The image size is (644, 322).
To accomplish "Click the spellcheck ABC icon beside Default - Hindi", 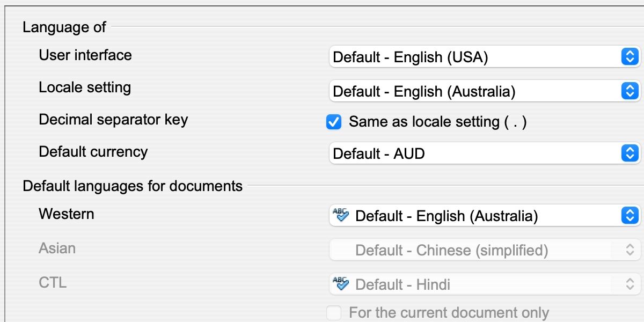I will coord(341,284).
